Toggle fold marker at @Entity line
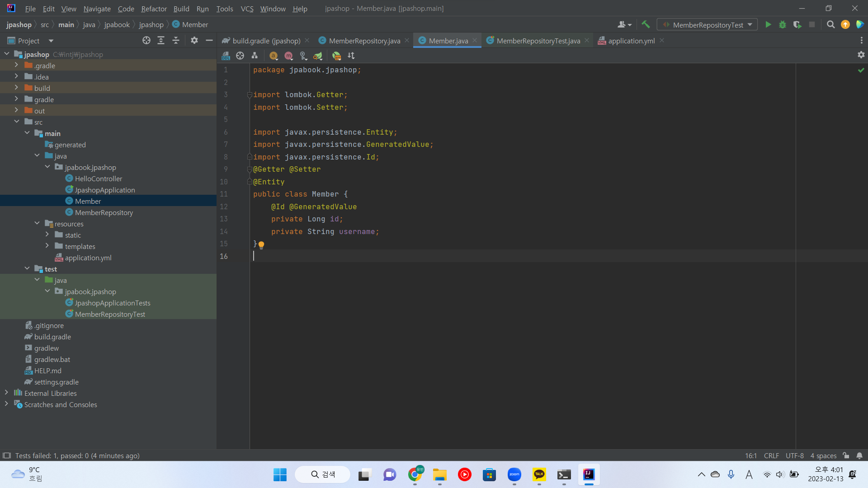 tap(249, 182)
